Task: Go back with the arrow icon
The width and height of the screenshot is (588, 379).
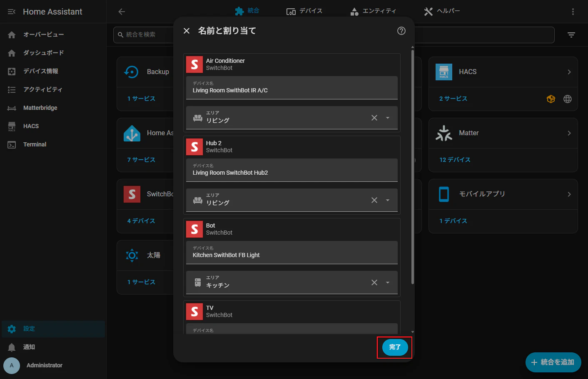Action: [x=122, y=12]
